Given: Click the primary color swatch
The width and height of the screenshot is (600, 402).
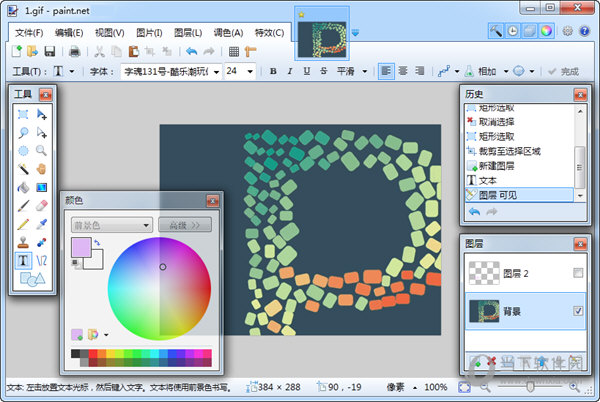Looking at the screenshot, I should tap(80, 246).
